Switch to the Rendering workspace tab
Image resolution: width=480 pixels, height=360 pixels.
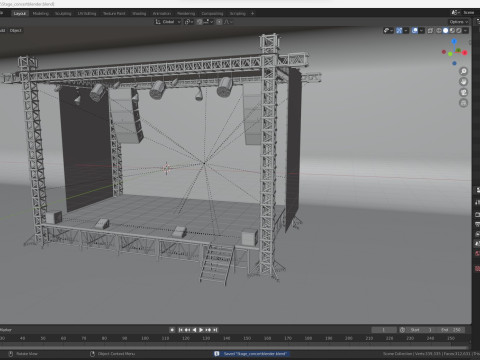186,13
